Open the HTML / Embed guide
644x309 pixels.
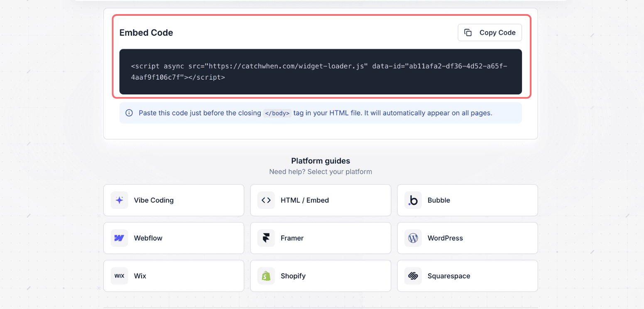321,200
